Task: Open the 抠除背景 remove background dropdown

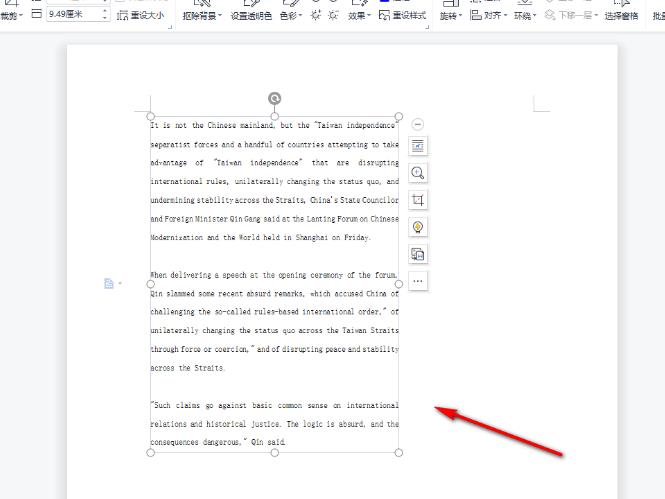Action: [x=202, y=16]
